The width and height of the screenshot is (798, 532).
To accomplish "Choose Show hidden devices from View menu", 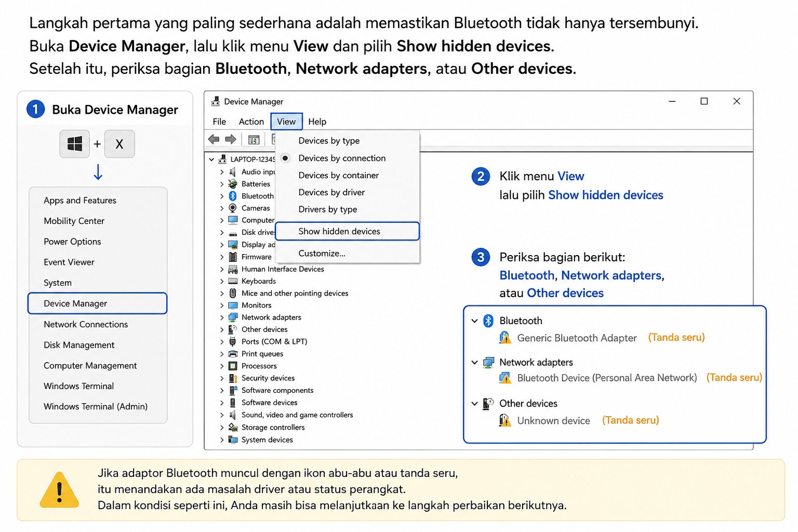I will pyautogui.click(x=347, y=231).
